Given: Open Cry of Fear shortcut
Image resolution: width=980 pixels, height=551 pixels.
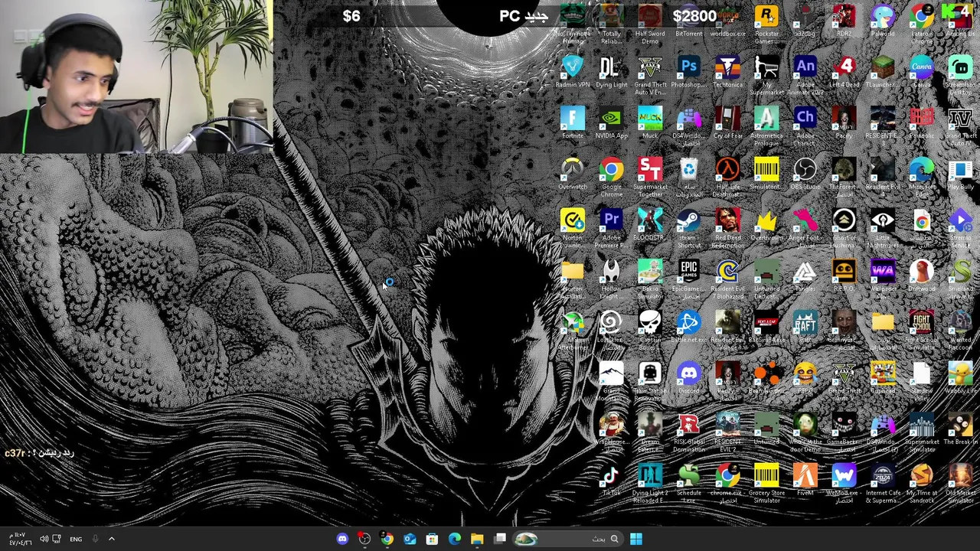Looking at the screenshot, I should (x=727, y=123).
